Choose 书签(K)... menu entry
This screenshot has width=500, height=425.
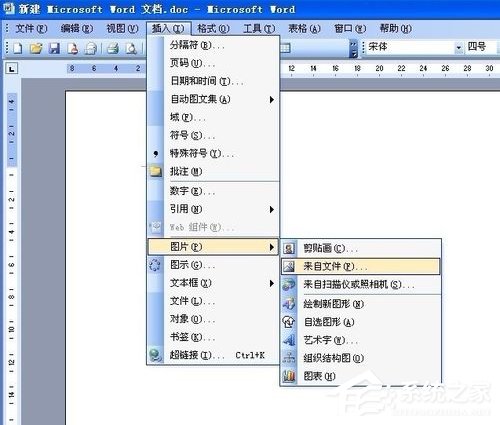click(213, 337)
